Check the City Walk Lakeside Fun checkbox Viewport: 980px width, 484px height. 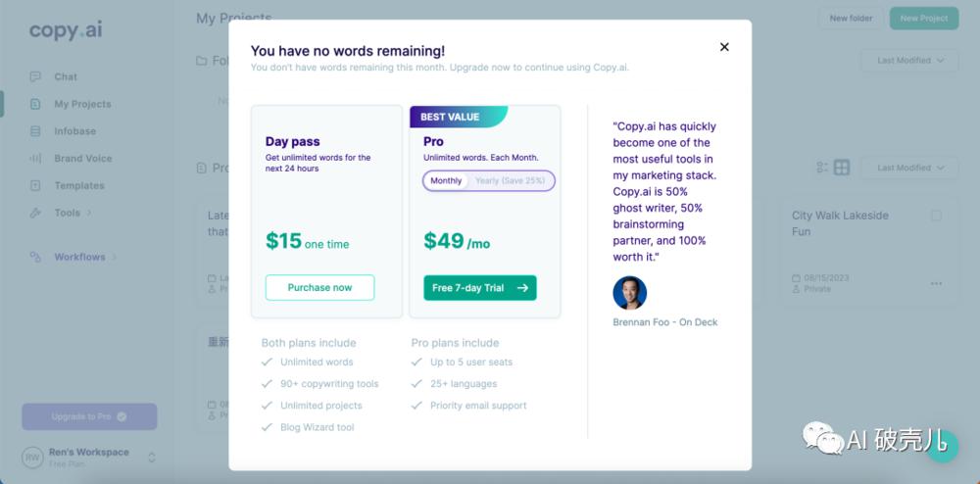[x=936, y=216]
